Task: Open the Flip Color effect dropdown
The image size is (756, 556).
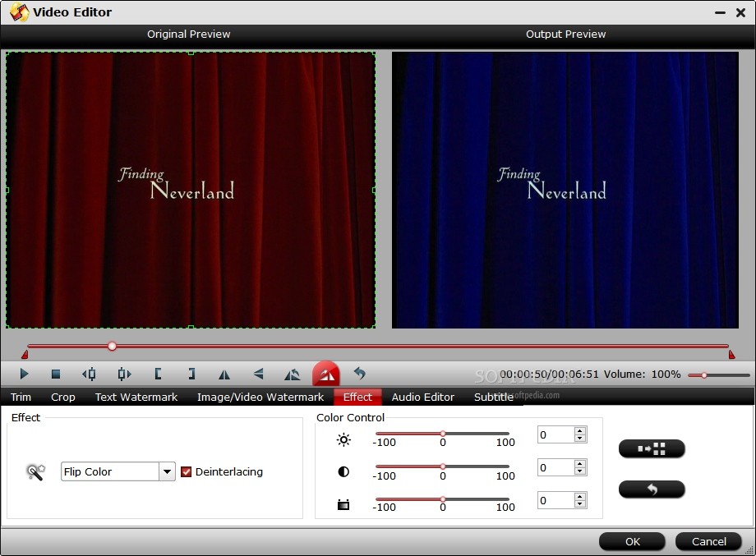Action: pos(167,471)
